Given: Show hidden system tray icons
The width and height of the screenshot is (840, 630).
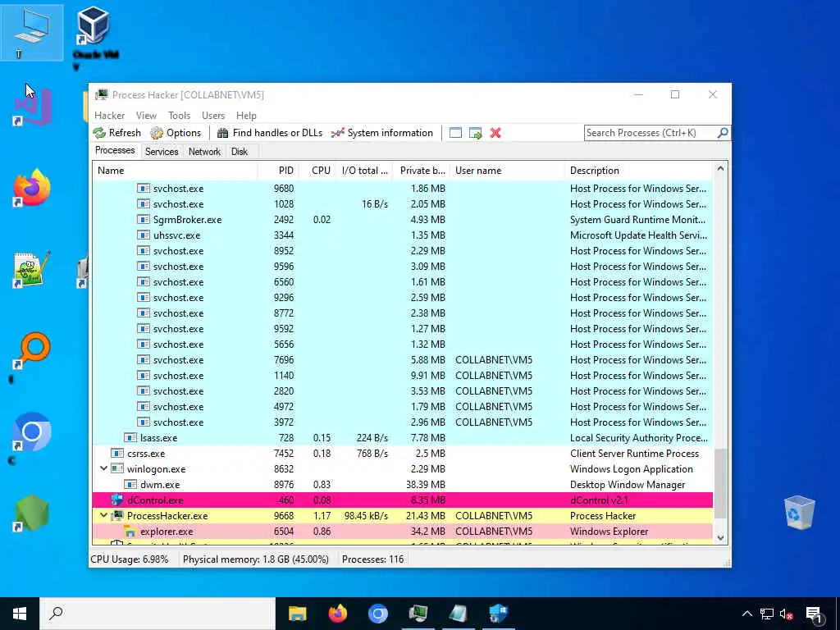Looking at the screenshot, I should (747, 614).
